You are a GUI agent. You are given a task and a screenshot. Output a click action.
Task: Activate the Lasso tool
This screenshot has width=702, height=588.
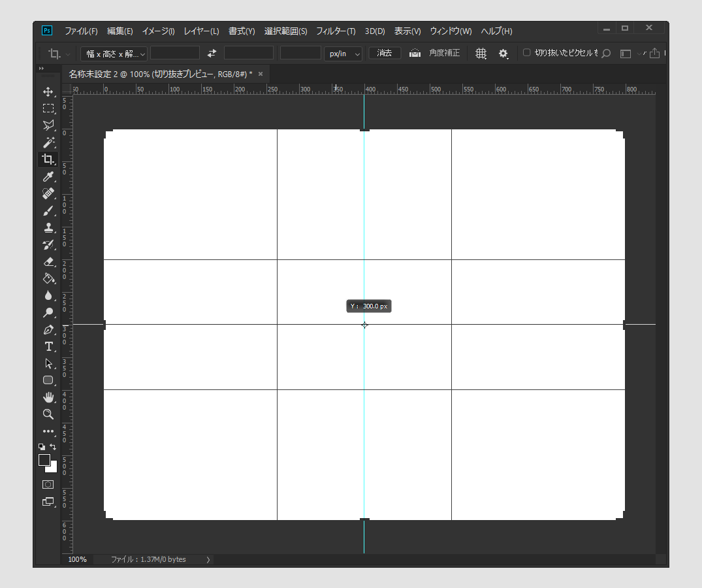[x=48, y=125]
